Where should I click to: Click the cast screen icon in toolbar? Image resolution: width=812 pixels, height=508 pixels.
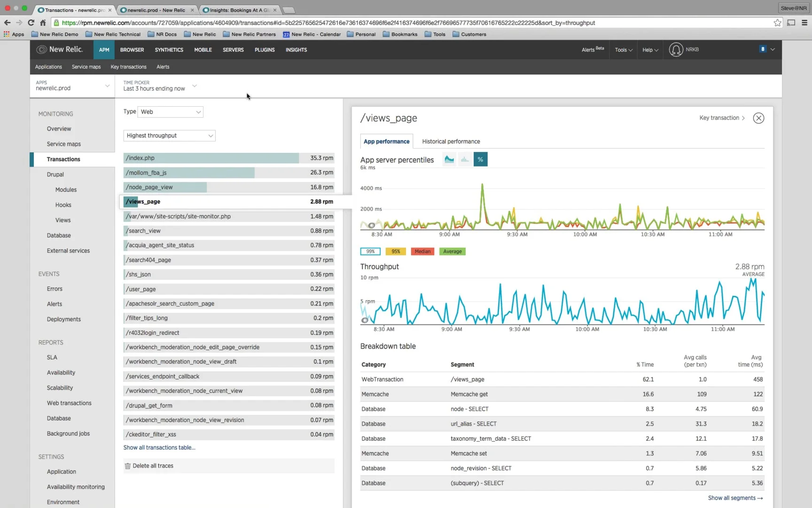pos(791,23)
